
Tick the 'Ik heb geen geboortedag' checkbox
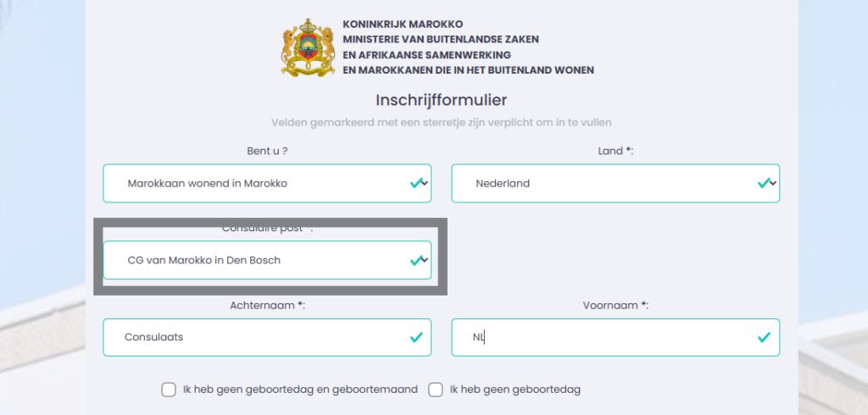(436, 390)
